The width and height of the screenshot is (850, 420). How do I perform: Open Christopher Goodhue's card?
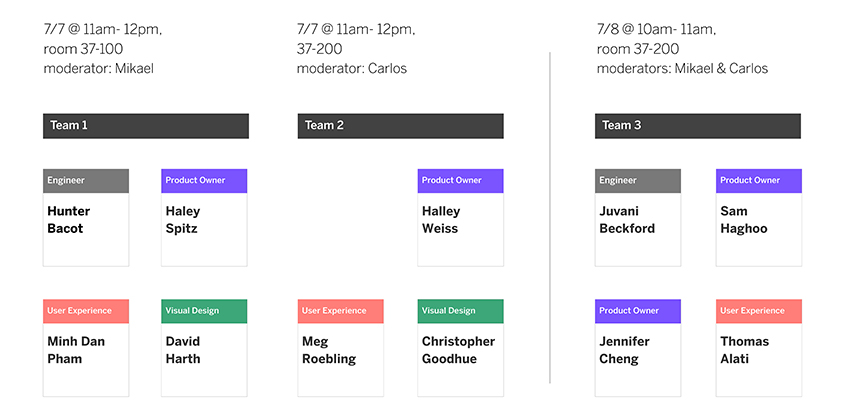click(x=461, y=348)
